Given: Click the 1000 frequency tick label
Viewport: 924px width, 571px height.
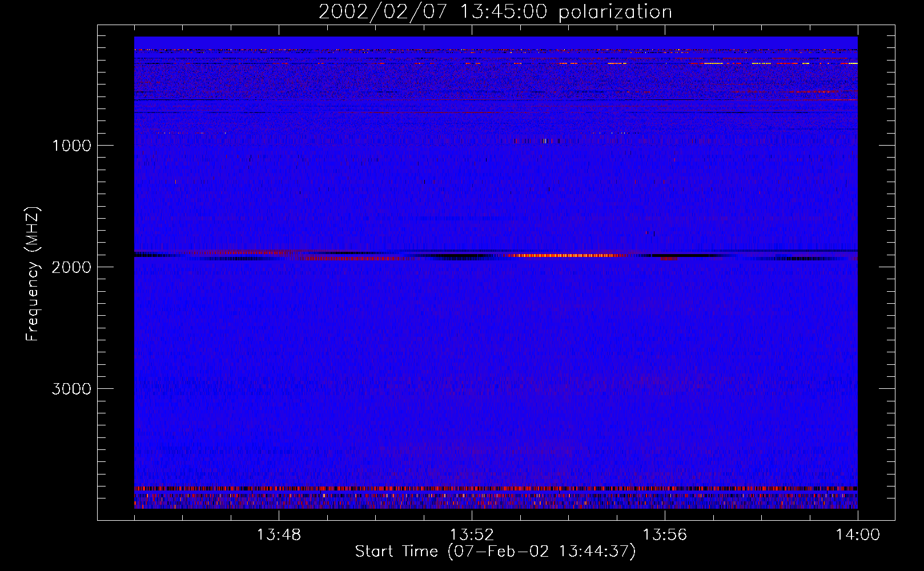Looking at the screenshot, I should pos(72,146).
